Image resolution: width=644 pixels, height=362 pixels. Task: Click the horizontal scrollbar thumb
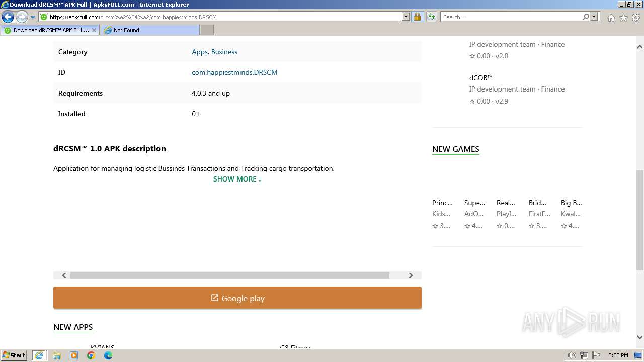click(230, 275)
